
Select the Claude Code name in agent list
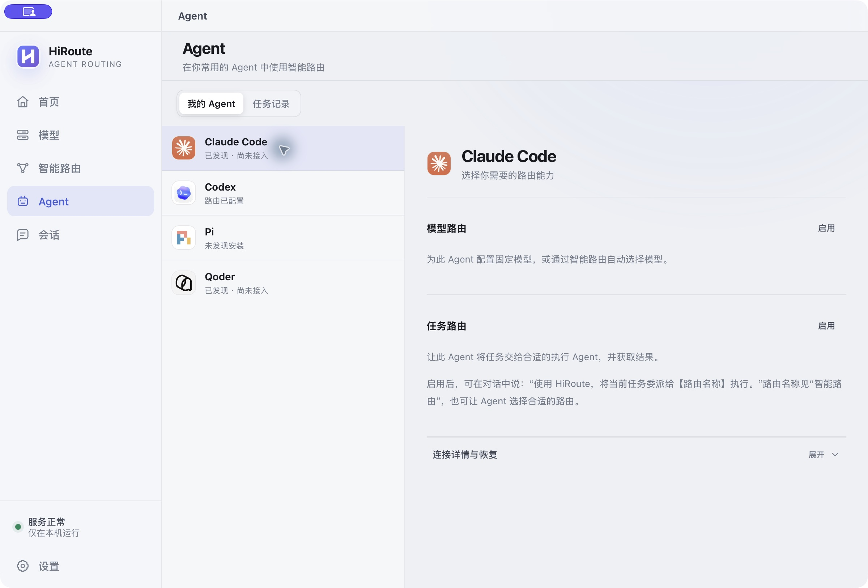pos(236,142)
